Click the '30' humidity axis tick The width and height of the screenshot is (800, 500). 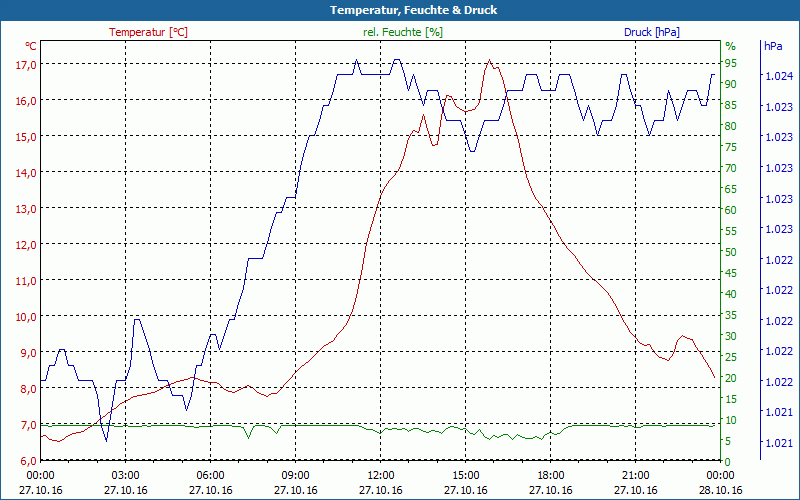(731, 336)
